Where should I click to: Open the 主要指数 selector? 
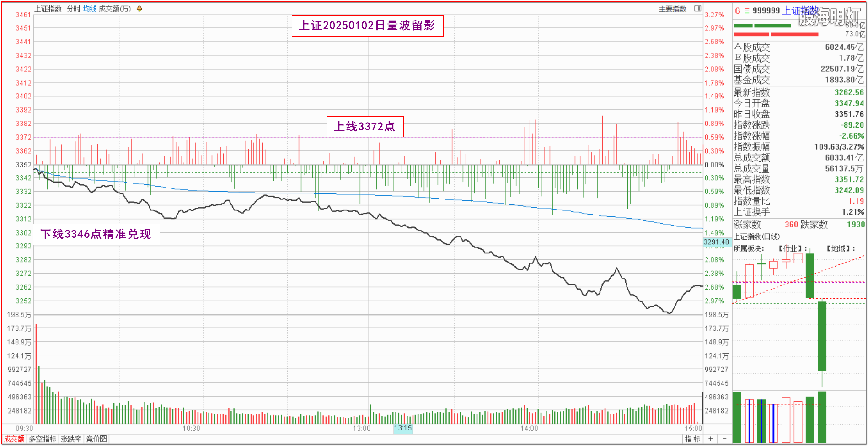pyautogui.click(x=672, y=9)
